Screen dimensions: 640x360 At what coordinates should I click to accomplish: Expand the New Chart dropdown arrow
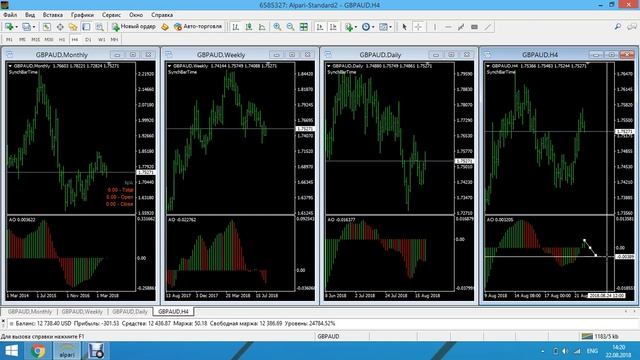[x=16, y=27]
